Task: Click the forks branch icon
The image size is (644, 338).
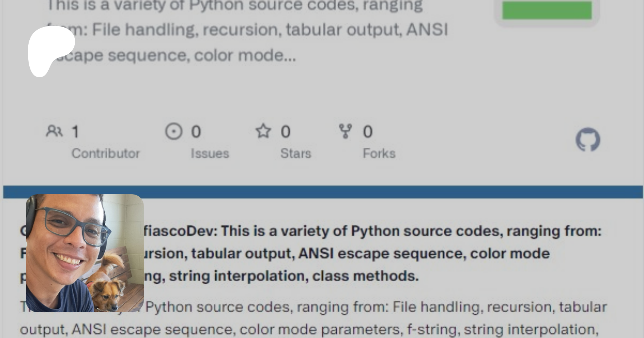Action: coord(345,131)
